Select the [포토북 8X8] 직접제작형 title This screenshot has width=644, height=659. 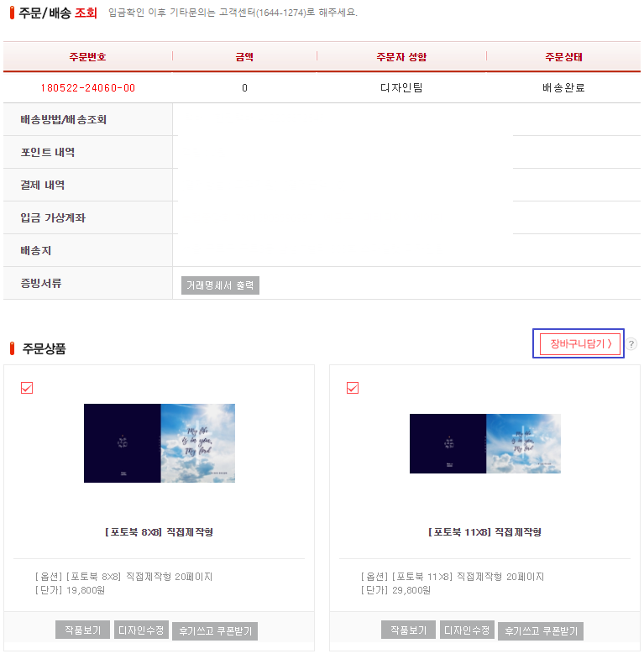coord(160,532)
